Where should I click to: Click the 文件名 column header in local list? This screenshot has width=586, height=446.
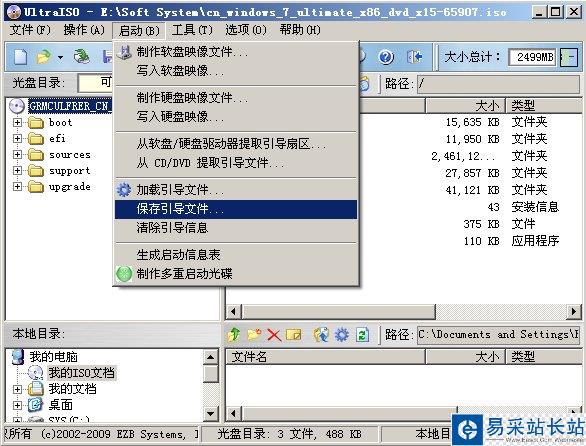tap(325, 357)
